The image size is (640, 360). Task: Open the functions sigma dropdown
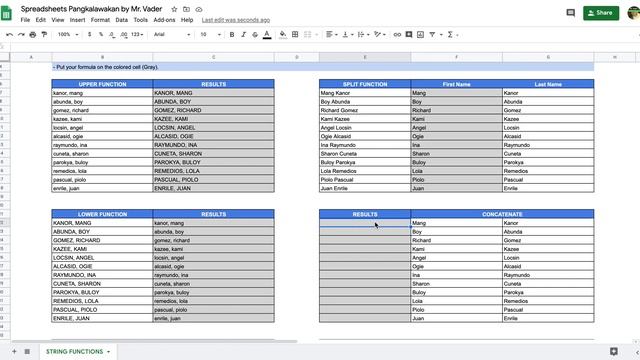452,35
